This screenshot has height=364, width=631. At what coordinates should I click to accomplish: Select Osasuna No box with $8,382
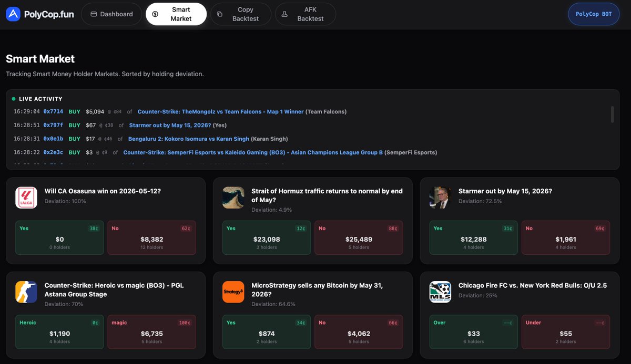[152, 237]
